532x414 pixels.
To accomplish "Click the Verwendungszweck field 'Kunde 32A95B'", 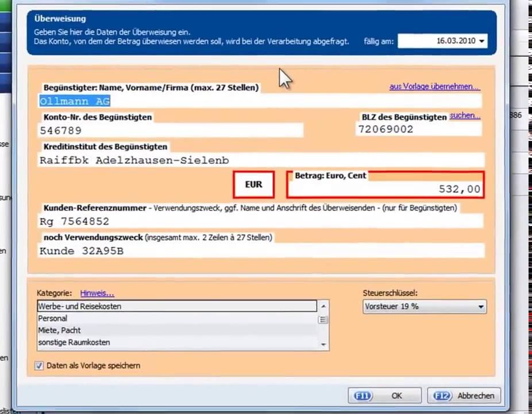I will (x=261, y=251).
